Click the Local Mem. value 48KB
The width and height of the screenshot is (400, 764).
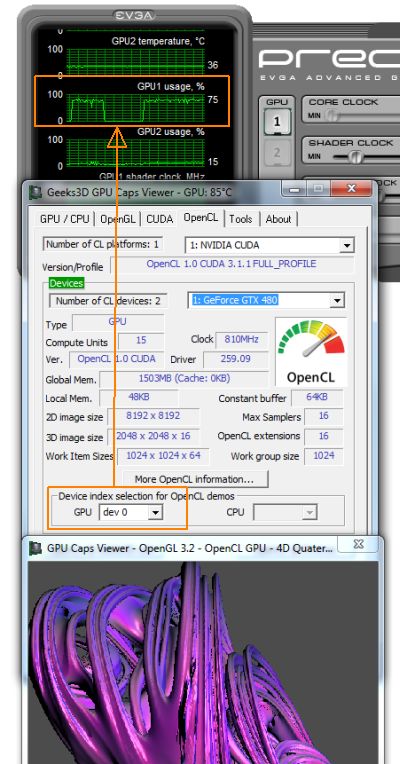[139, 398]
